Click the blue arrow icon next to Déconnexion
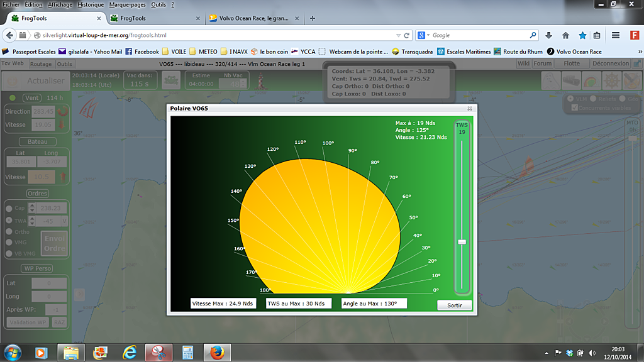 click(x=637, y=63)
